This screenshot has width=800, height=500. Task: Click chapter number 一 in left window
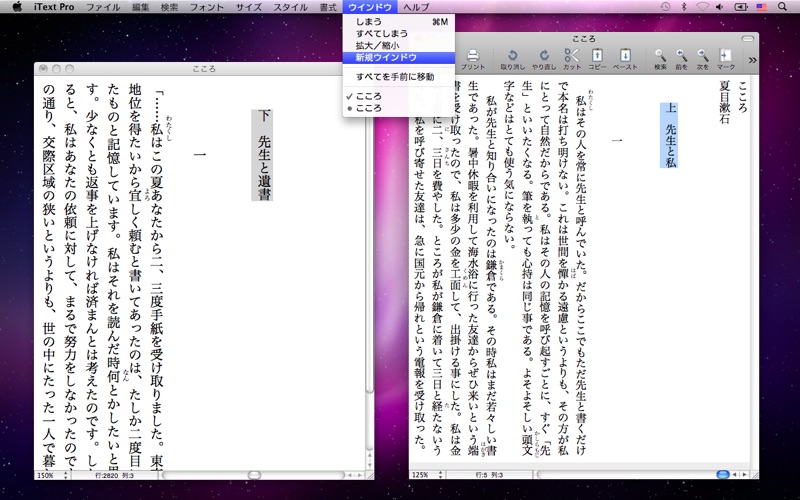click(200, 154)
